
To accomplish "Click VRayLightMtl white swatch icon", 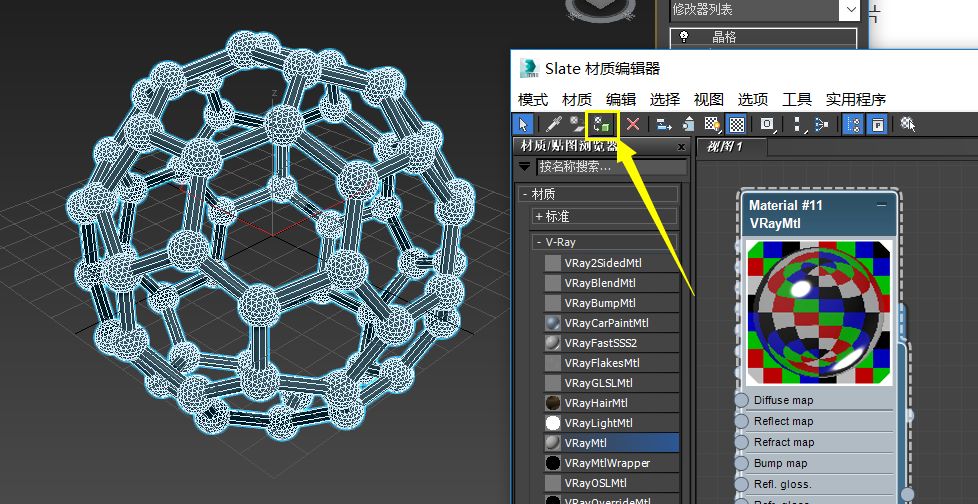I will pos(553,423).
